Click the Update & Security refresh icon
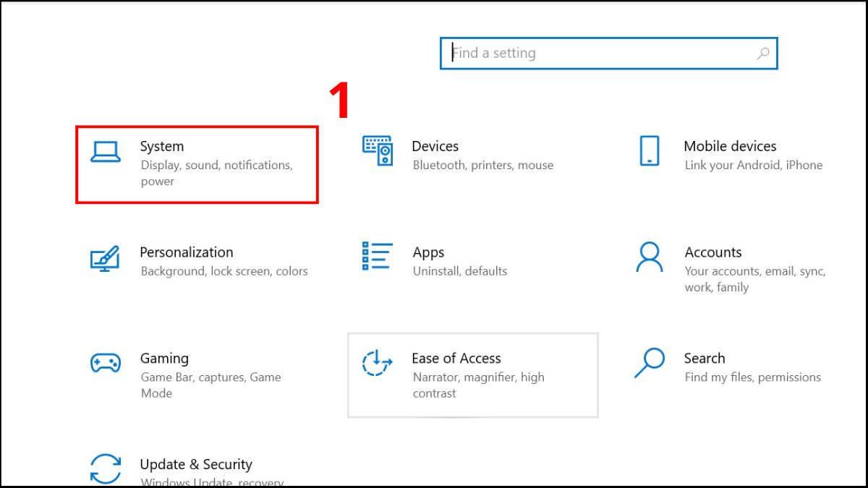 106,468
